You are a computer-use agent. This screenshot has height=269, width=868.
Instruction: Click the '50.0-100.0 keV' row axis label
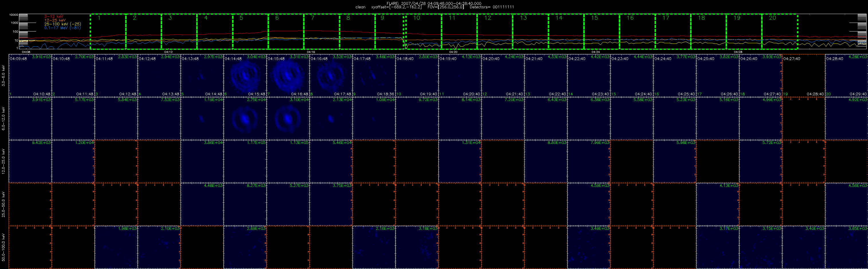(3, 248)
